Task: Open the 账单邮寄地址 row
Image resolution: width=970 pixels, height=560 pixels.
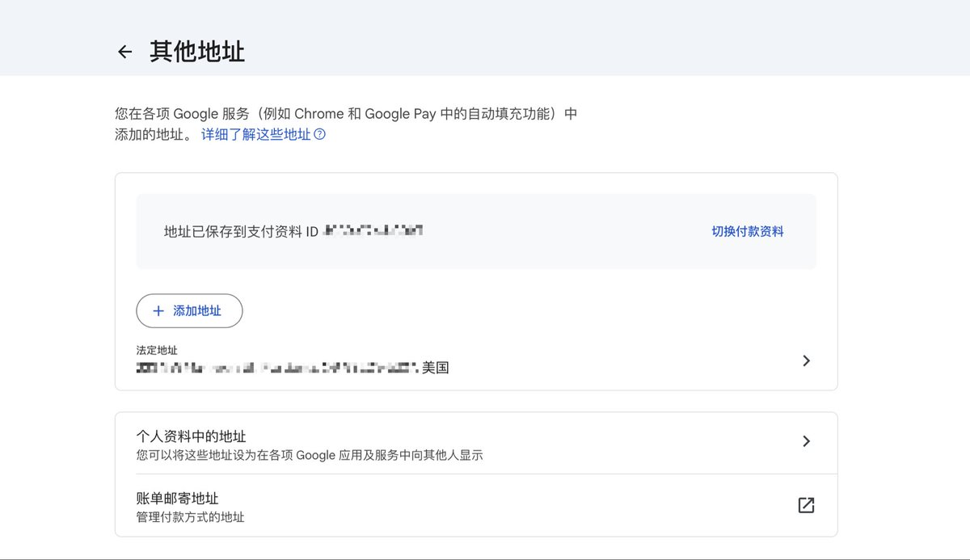Action: 476,506
